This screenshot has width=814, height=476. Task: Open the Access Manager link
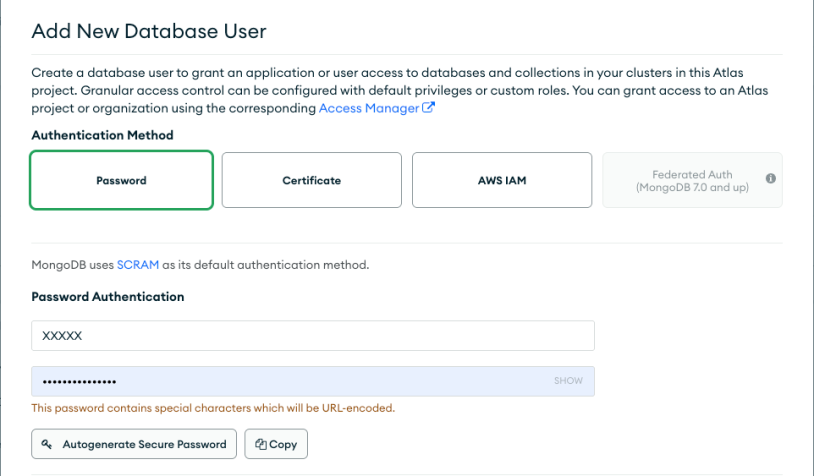click(369, 108)
